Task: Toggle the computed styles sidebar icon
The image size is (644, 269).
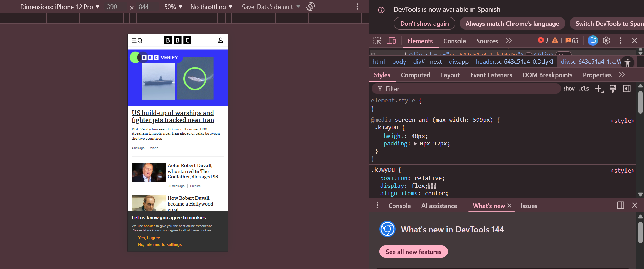Action: coord(627,89)
